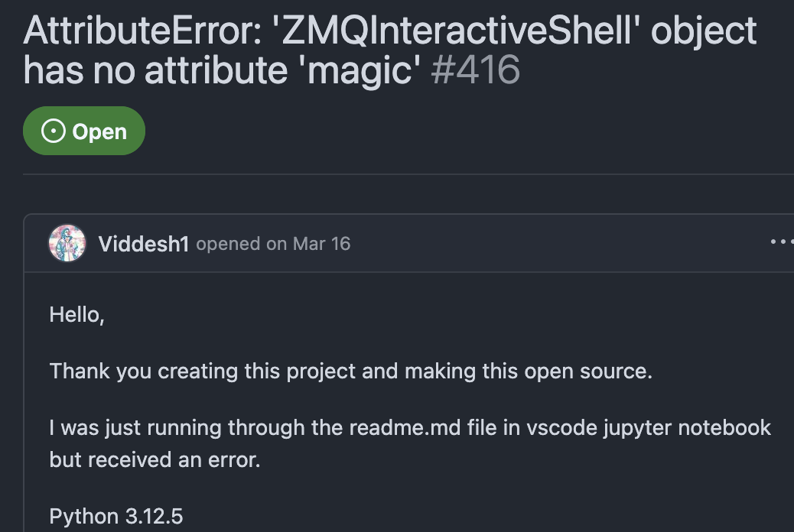Click the AttributeError word in the issue title

pyautogui.click(x=142, y=31)
